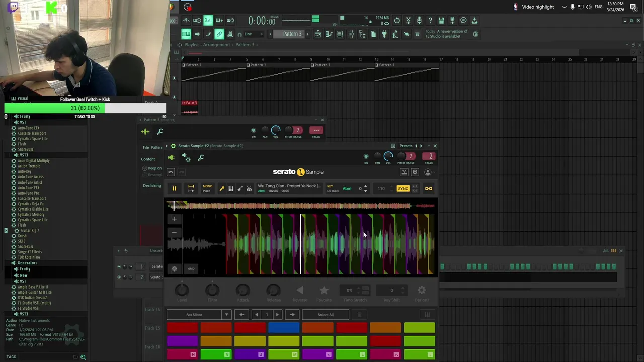
Task: Switch MONO / POLY mode
Action: 207,189
